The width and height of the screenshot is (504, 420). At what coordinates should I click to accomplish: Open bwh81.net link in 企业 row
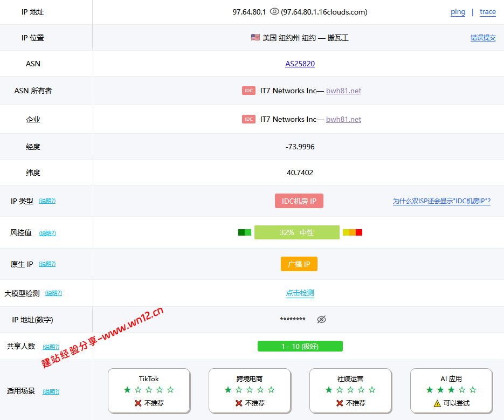[343, 119]
